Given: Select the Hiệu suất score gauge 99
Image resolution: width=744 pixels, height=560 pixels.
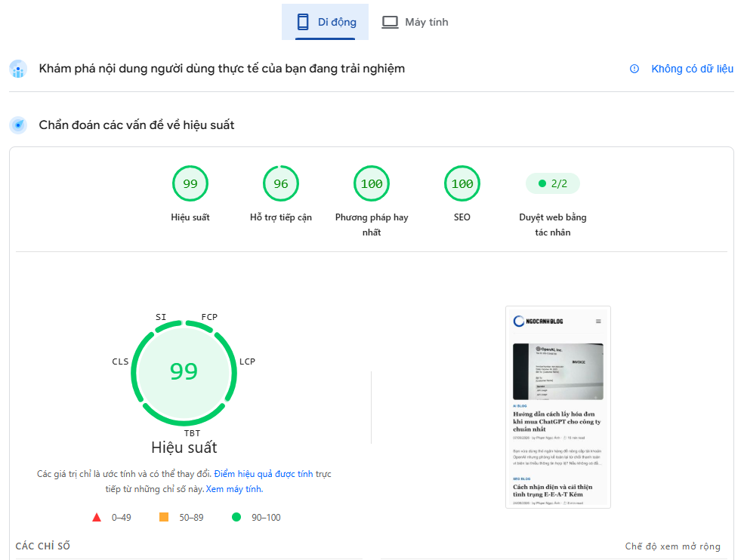Looking at the screenshot, I should pos(190,183).
